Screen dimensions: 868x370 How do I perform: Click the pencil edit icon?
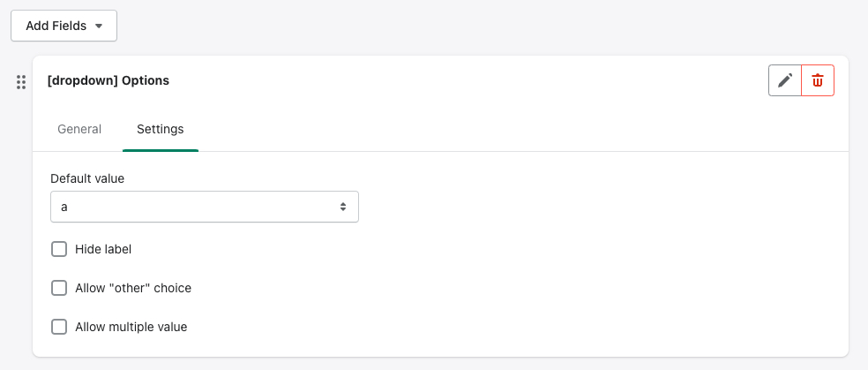click(x=785, y=80)
